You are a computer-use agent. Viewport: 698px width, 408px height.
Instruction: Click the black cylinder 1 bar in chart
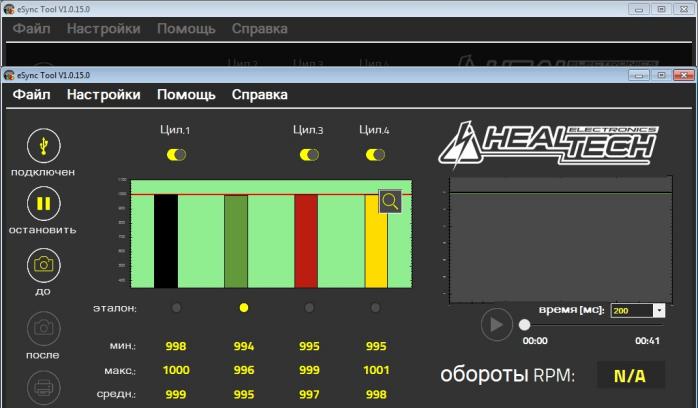(x=166, y=241)
